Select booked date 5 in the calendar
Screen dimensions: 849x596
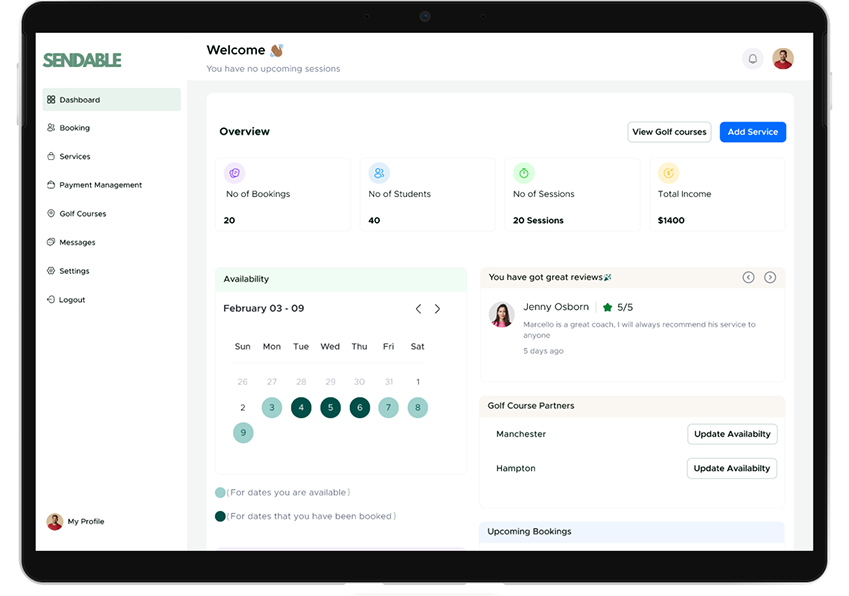(330, 408)
